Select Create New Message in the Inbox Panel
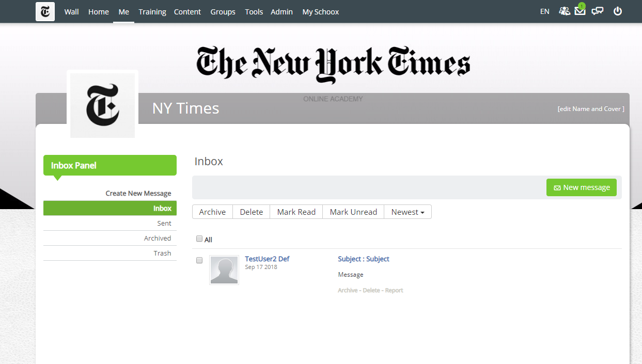Screen dimensions: 642x364 (x=138, y=193)
